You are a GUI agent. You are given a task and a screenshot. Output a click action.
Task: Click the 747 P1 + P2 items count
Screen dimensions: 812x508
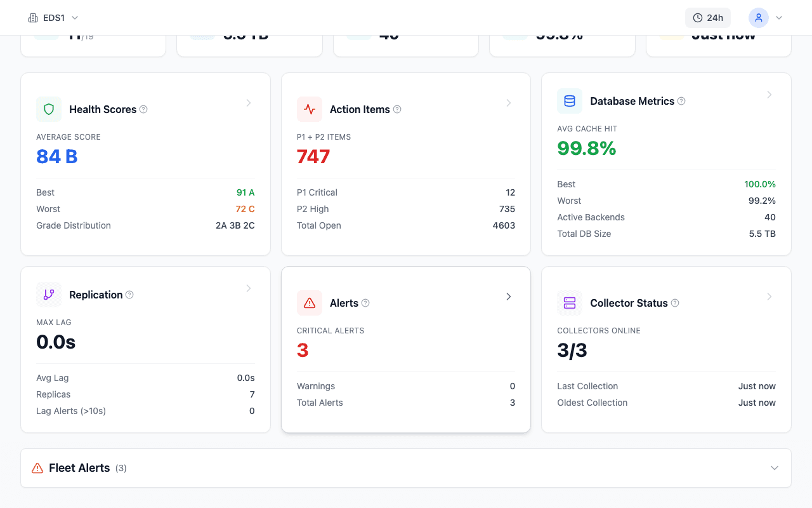(x=313, y=156)
